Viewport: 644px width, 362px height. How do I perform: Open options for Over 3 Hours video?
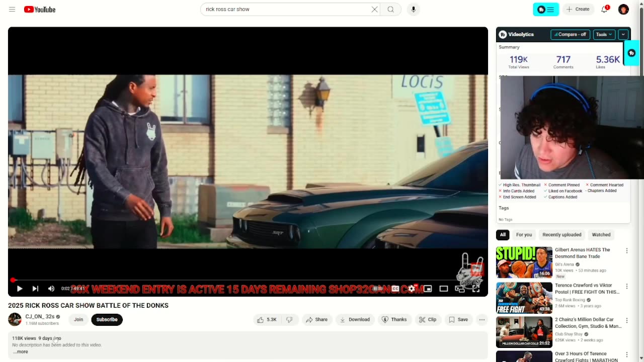click(x=627, y=354)
